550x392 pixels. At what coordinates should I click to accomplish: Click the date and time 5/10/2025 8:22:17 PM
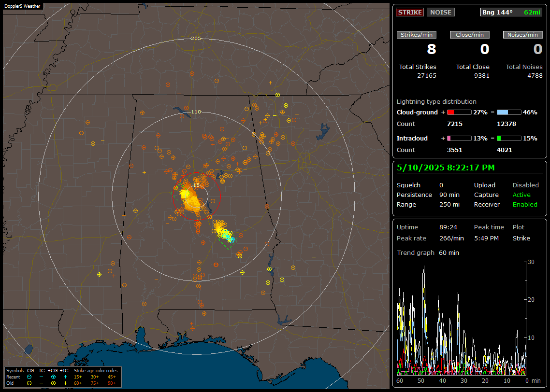click(446, 168)
